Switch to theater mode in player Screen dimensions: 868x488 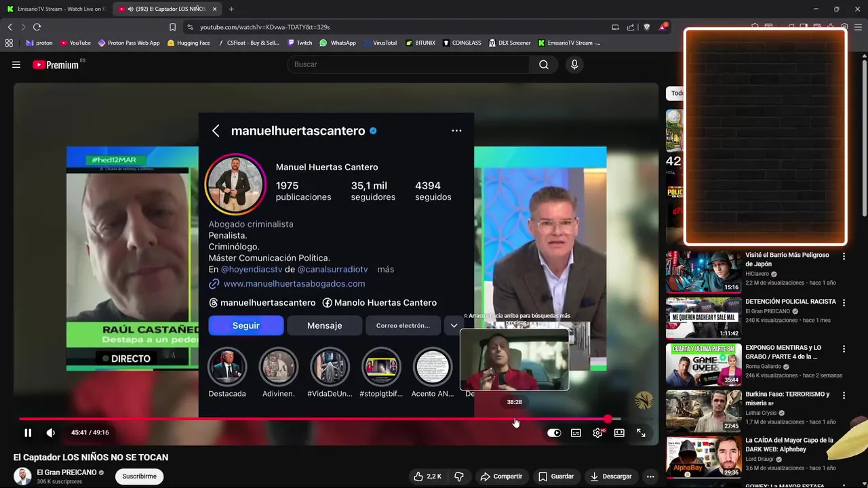pos(619,433)
